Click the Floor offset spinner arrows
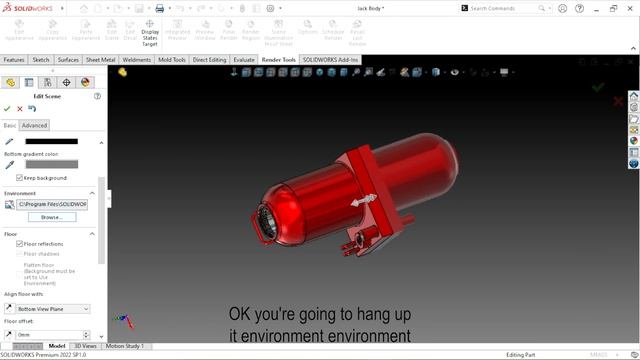The image size is (640, 360). click(x=86, y=335)
